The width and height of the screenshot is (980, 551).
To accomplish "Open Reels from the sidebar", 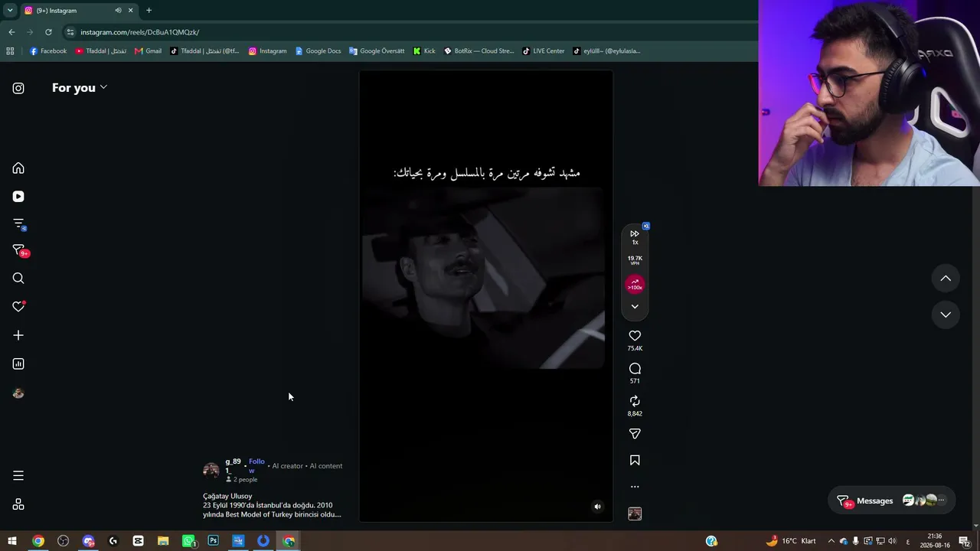I will [18, 197].
